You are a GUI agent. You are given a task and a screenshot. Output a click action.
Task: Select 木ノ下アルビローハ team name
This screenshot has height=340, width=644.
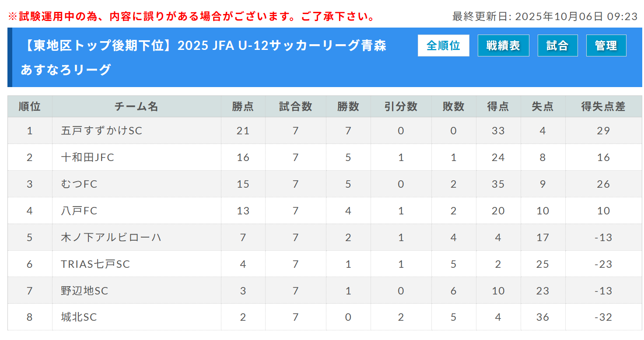111,237
